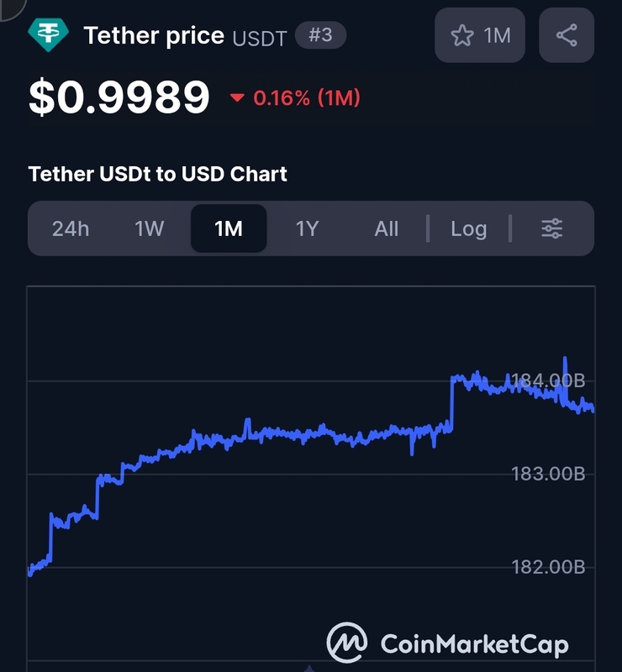The image size is (622, 672).
Task: Click the "Tether price" heading
Action: (x=154, y=35)
